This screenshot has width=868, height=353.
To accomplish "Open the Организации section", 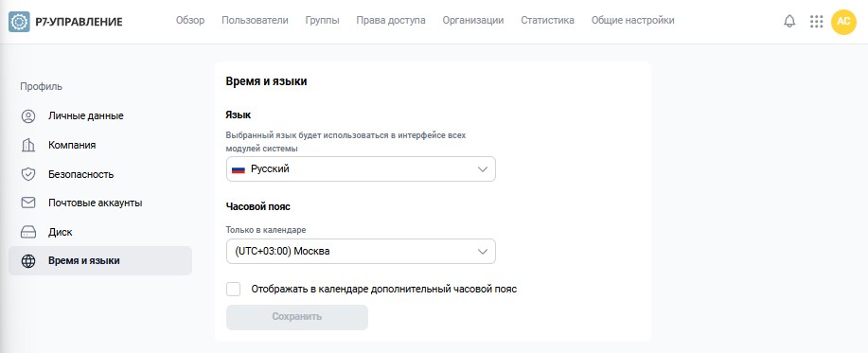I will 472,21.
